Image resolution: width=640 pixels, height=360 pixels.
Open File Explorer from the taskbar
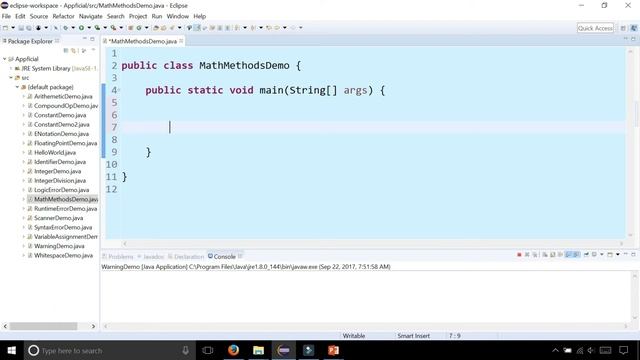[258, 350]
